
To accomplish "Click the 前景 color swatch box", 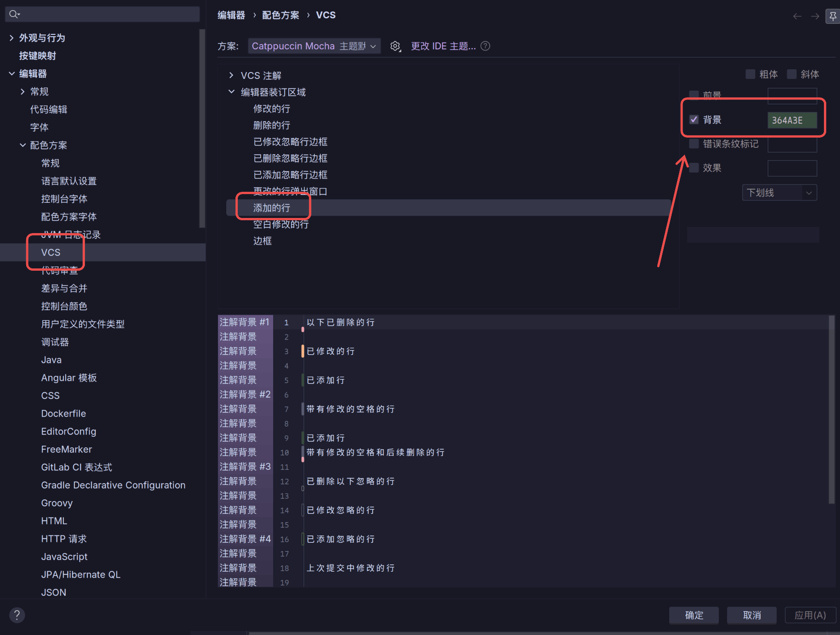I will 792,95.
